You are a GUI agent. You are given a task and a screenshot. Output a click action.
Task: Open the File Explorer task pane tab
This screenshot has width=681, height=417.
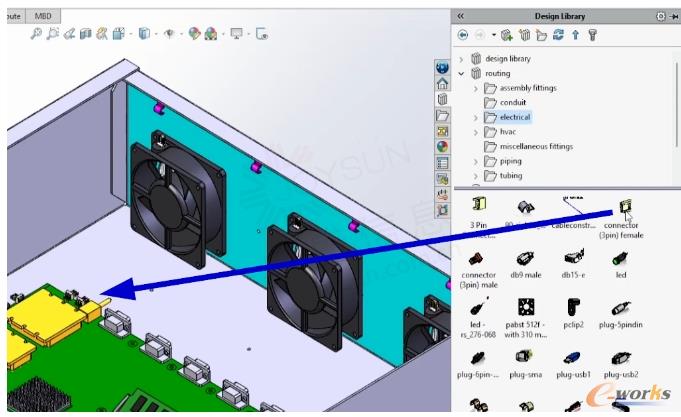(442, 115)
